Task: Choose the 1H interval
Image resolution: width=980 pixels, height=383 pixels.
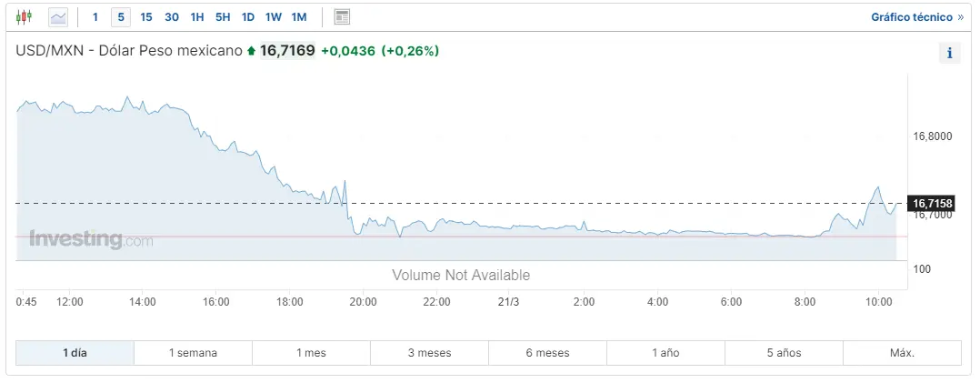Action: (x=197, y=17)
